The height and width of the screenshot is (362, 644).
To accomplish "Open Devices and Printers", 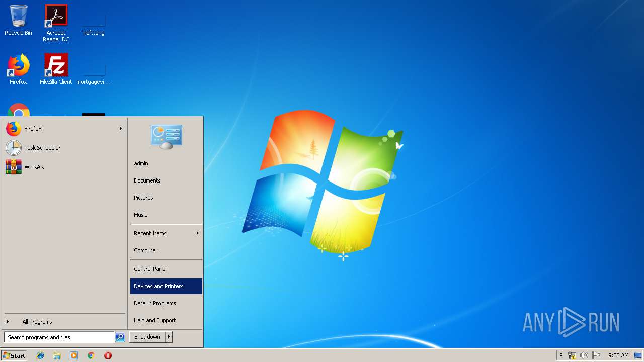I will (166, 286).
